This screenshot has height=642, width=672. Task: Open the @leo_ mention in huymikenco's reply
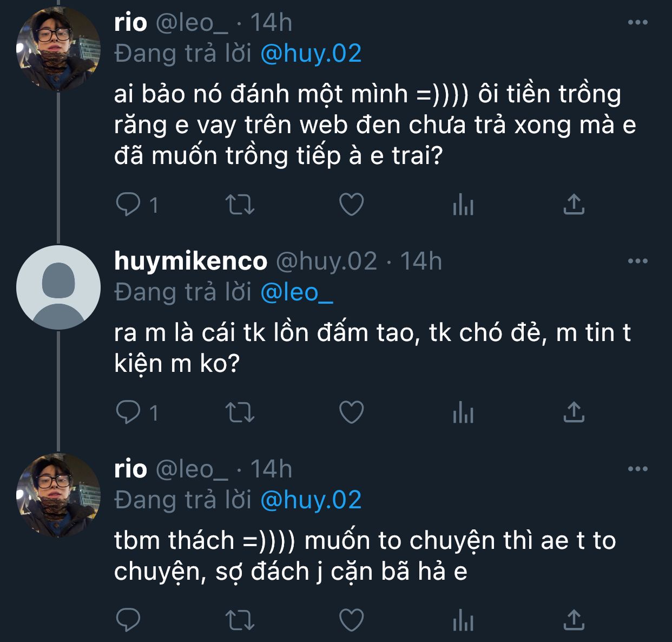297,292
